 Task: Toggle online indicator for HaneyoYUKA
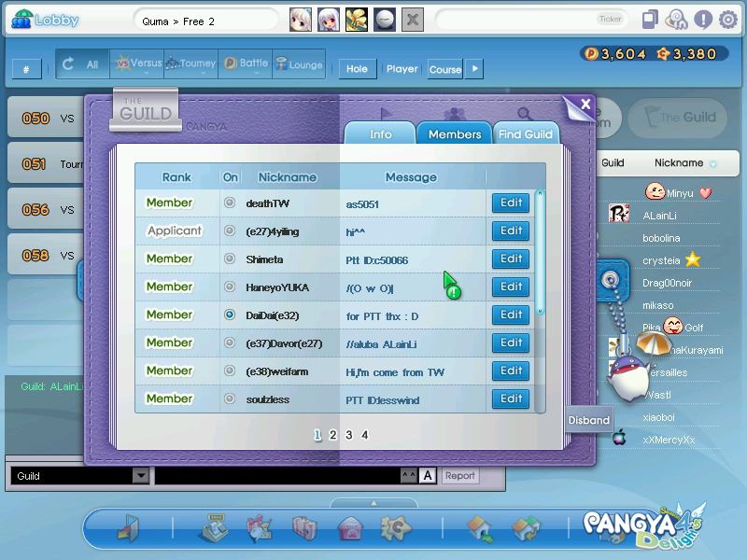pyautogui.click(x=230, y=287)
